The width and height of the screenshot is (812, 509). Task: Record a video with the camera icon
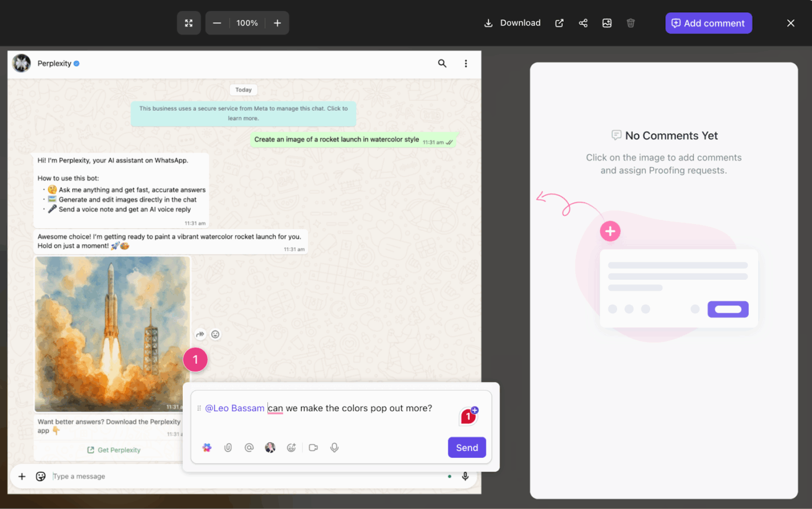pos(313,447)
